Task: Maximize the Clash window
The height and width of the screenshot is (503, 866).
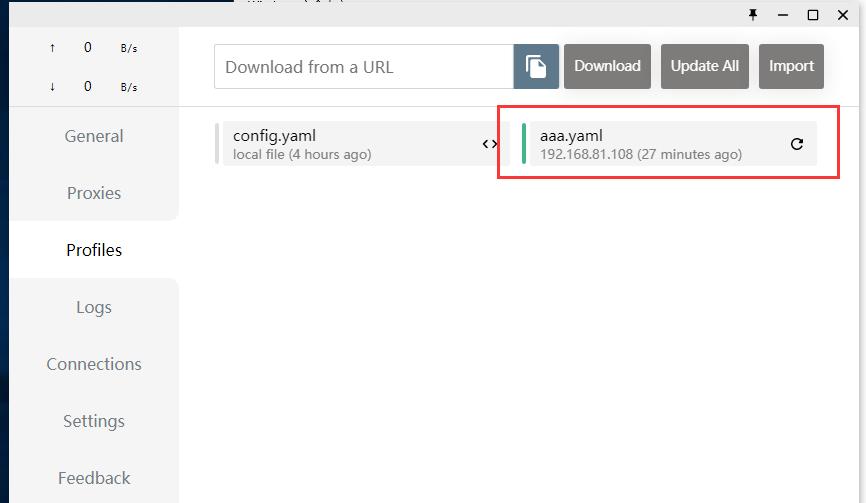Action: [812, 15]
